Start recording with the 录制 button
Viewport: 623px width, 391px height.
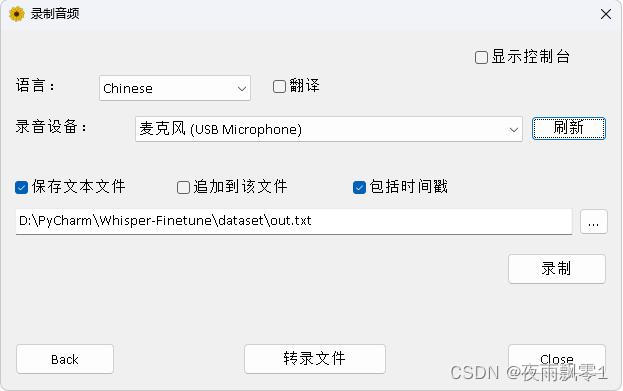tap(557, 269)
